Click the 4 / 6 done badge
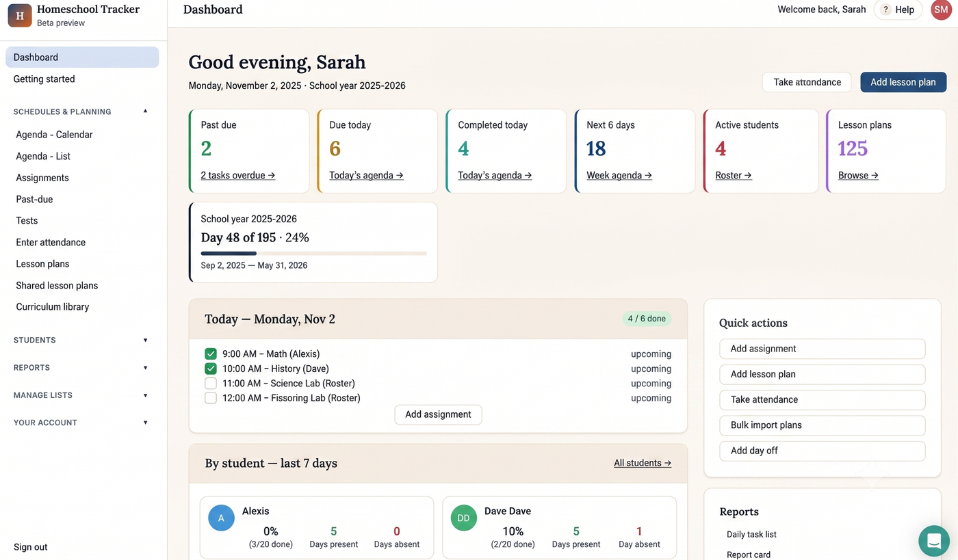Image resolution: width=958 pixels, height=560 pixels. click(x=647, y=319)
